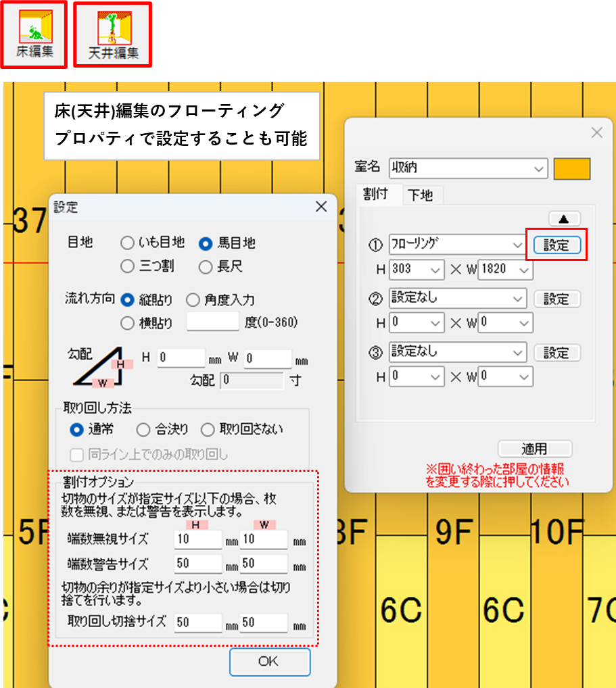The height and width of the screenshot is (688, 616).
Task: Switch to the 下地 tab
Action: [420, 195]
